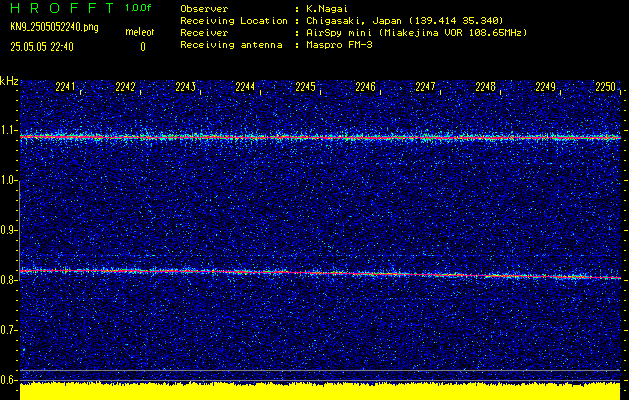Click the lower drifting signal line near 0.8 kHz
This screenshot has height=400, width=629.
pos(321,273)
